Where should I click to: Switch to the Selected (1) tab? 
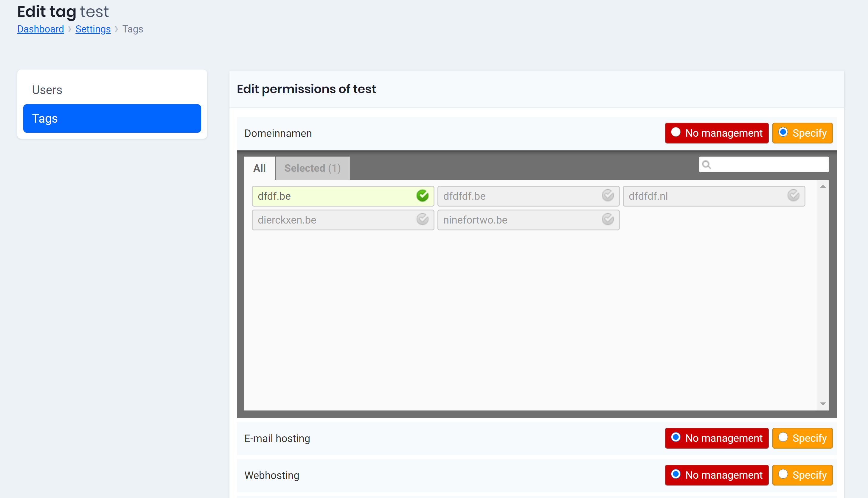click(x=312, y=167)
